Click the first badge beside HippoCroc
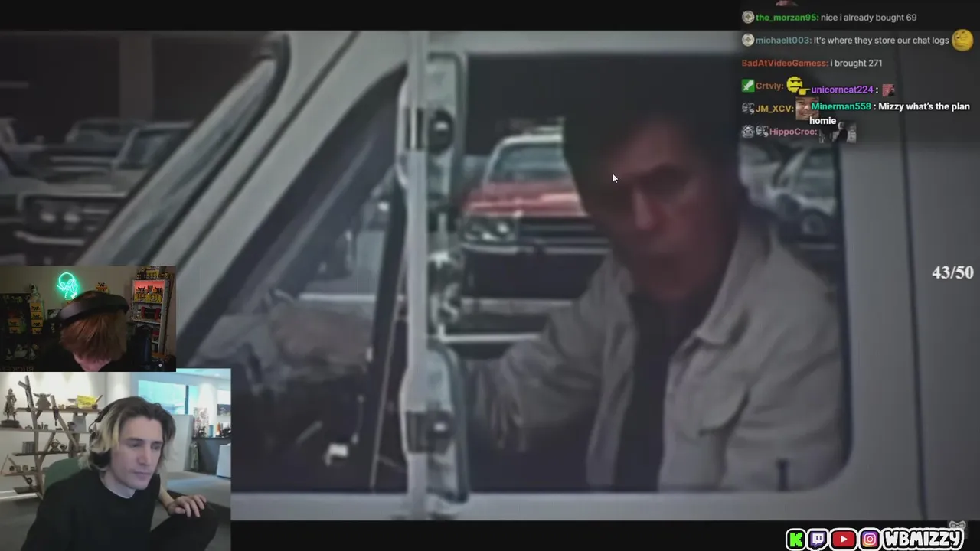Image resolution: width=980 pixels, height=551 pixels. [x=747, y=132]
